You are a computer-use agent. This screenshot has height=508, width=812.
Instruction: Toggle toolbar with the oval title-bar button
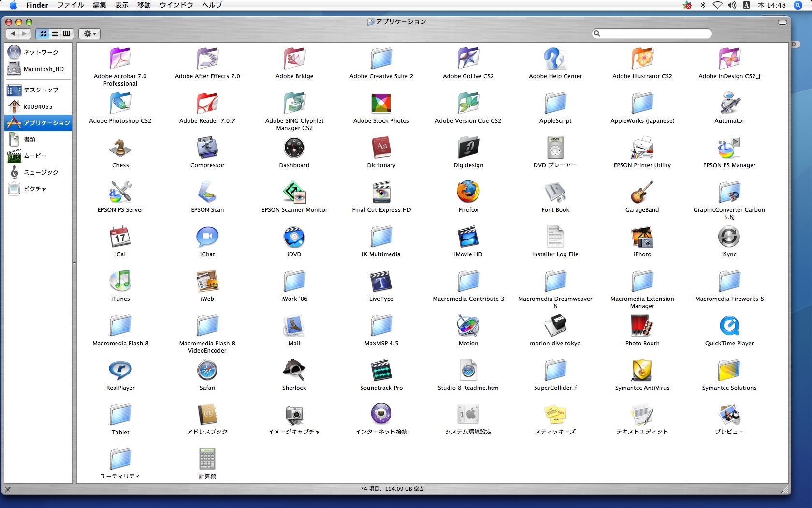click(x=783, y=22)
